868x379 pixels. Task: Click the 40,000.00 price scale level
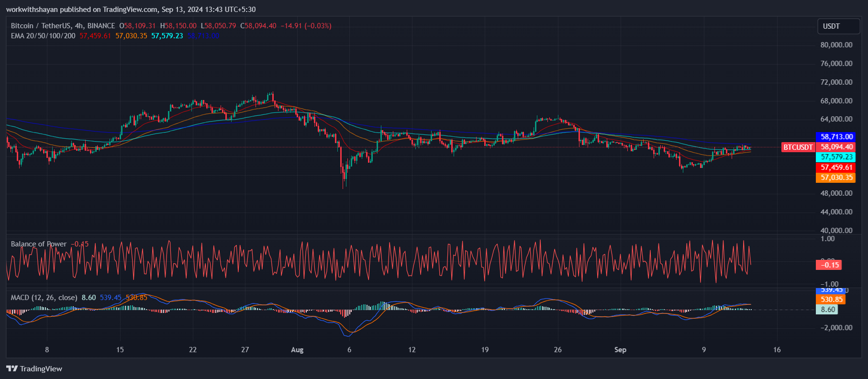coord(836,231)
